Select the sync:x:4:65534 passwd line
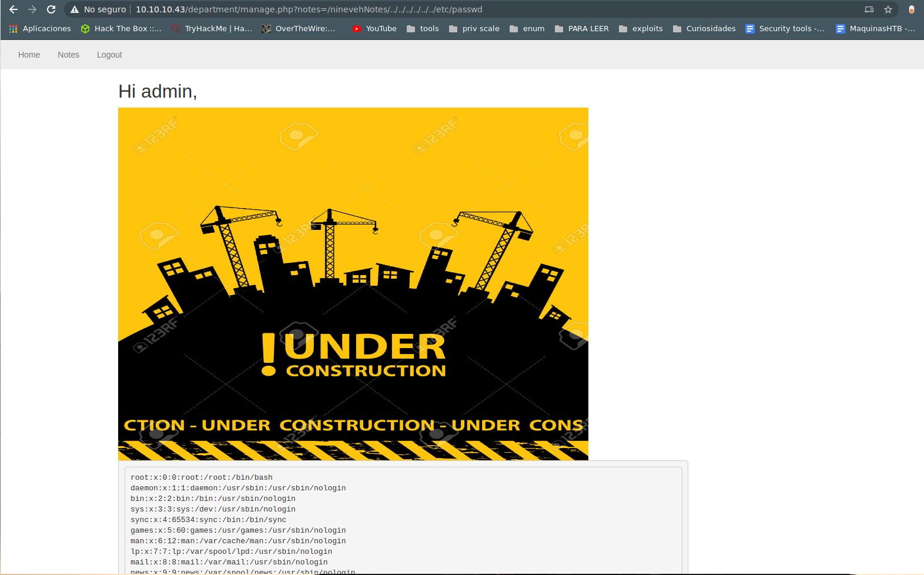 (x=208, y=520)
